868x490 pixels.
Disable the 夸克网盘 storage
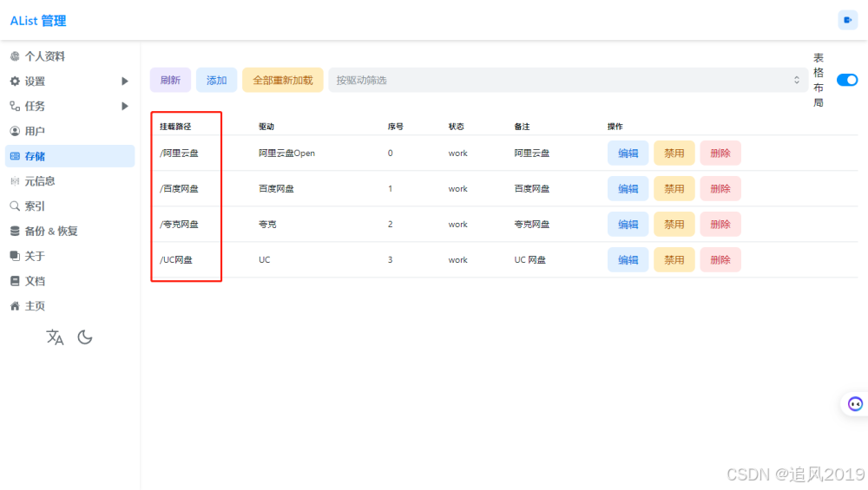674,224
